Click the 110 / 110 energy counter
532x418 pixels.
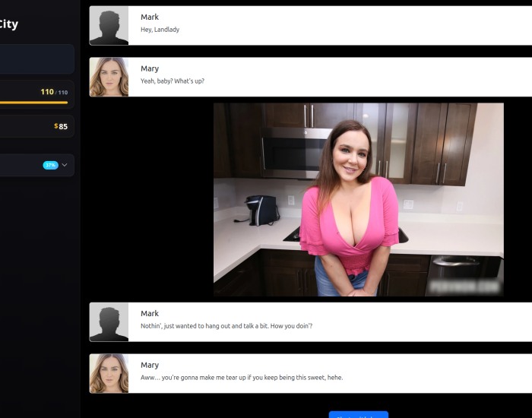point(54,92)
